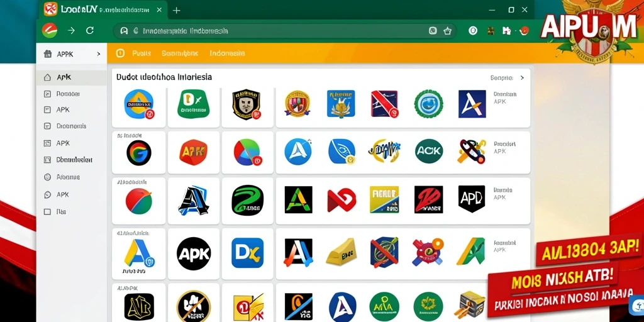Open the green and yellow A app icon
644x322 pixels.
coord(471,251)
